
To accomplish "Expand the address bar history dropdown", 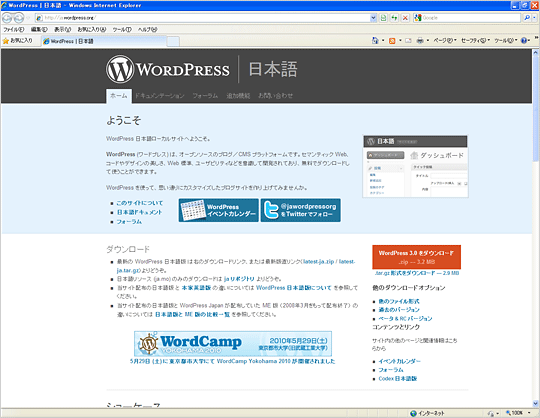I will [x=373, y=18].
